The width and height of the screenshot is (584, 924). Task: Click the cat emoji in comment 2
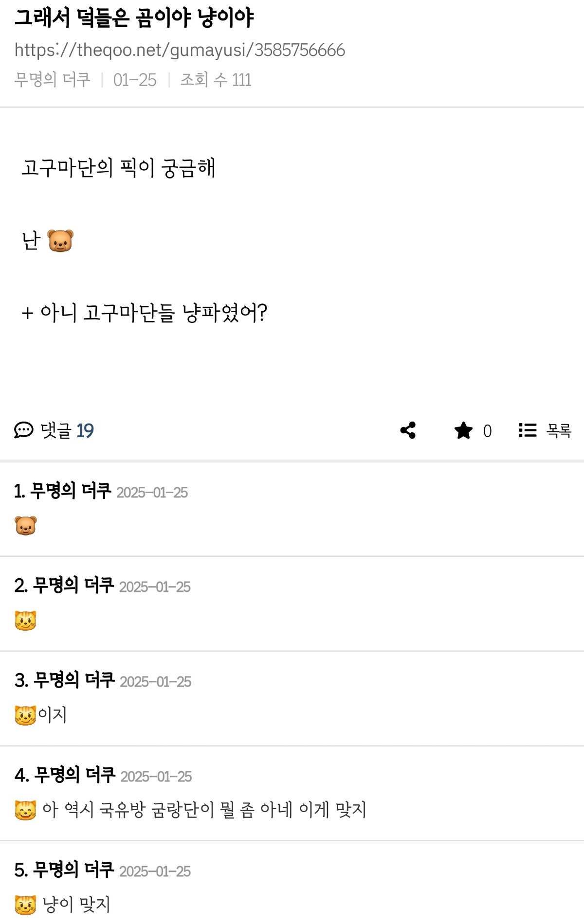tap(26, 621)
